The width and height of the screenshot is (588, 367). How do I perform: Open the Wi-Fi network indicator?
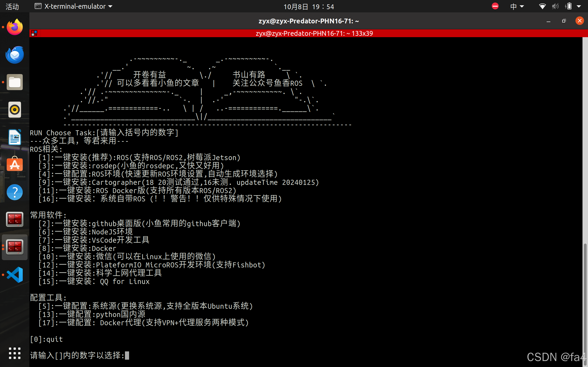coord(542,6)
